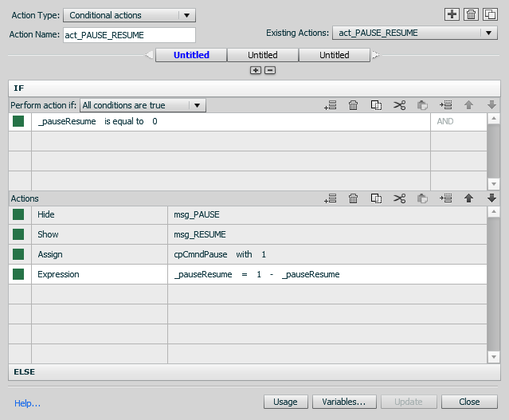The height and width of the screenshot is (420, 509).
Task: Move selected action up in Actions toolbar
Action: (468, 198)
